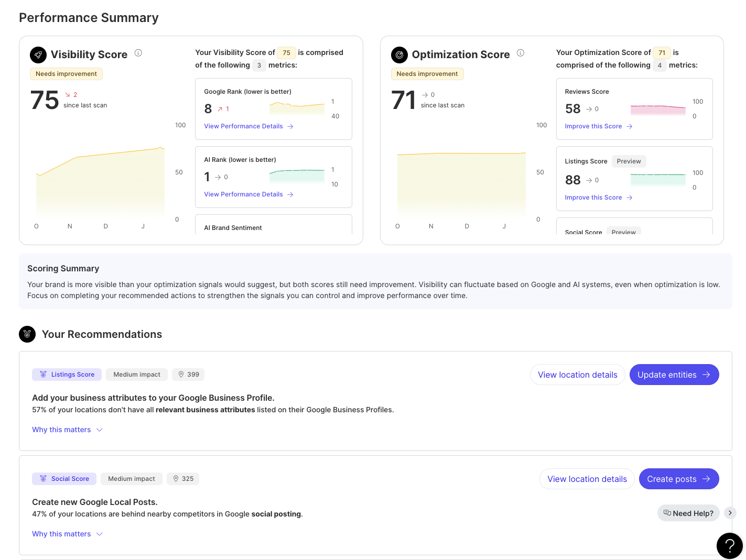The height and width of the screenshot is (560, 746).
Task: Click View location details for Listings recommendation
Action: coord(577,375)
